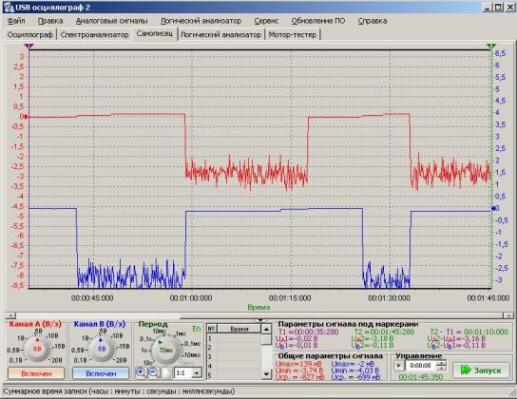The image size is (517, 399).
Task: Select row 3 in the marker time table
Action: pos(234,357)
